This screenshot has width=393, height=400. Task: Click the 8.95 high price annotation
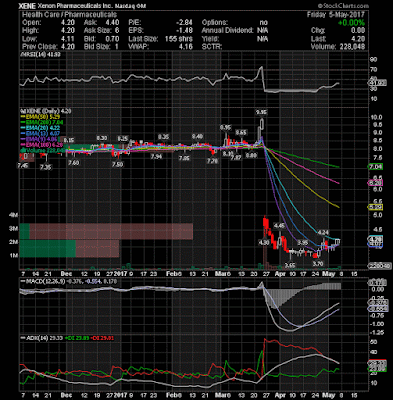[225, 128]
